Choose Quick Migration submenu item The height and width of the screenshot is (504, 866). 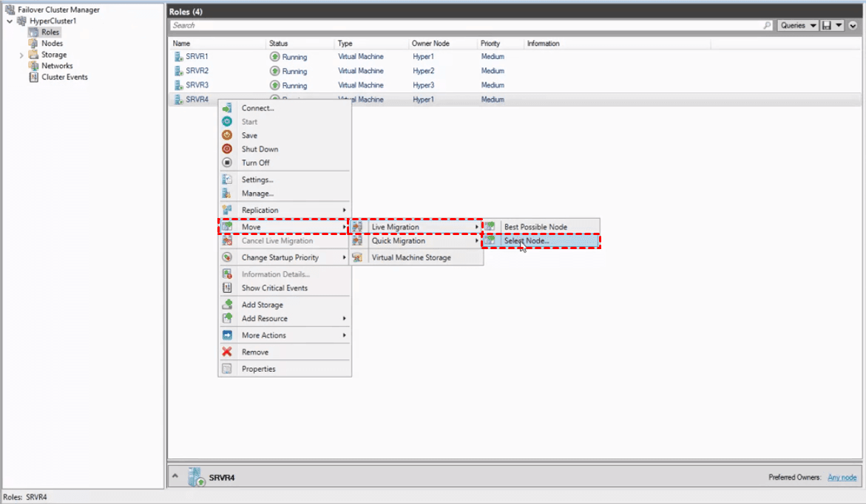[x=416, y=241]
